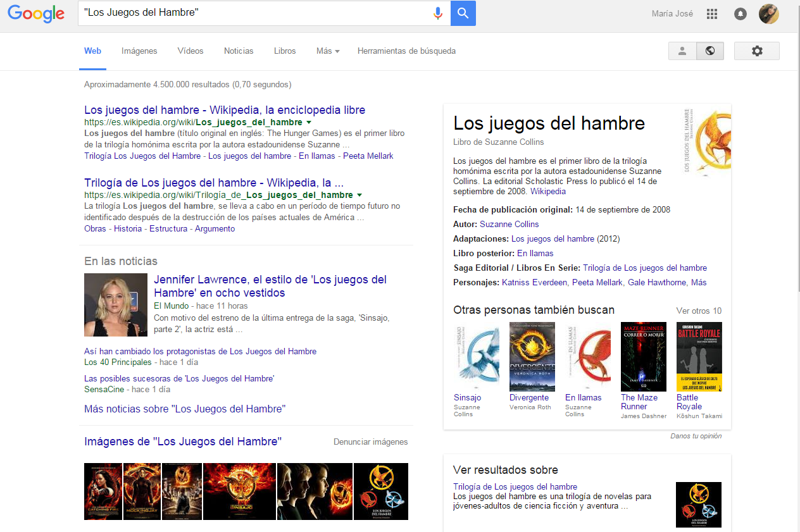Open trilogy thumbnail in Ver resultados sobre
Viewport: 800px width, 532px height.
(699, 505)
